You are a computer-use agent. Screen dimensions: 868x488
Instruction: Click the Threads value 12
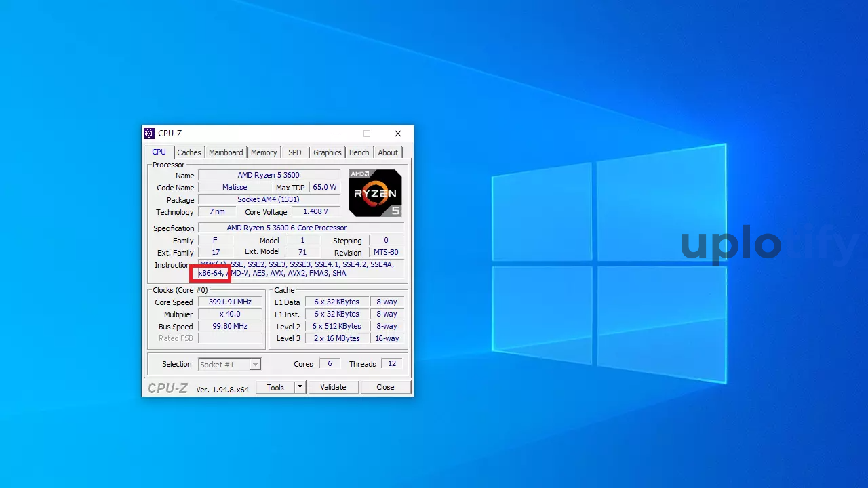point(392,364)
